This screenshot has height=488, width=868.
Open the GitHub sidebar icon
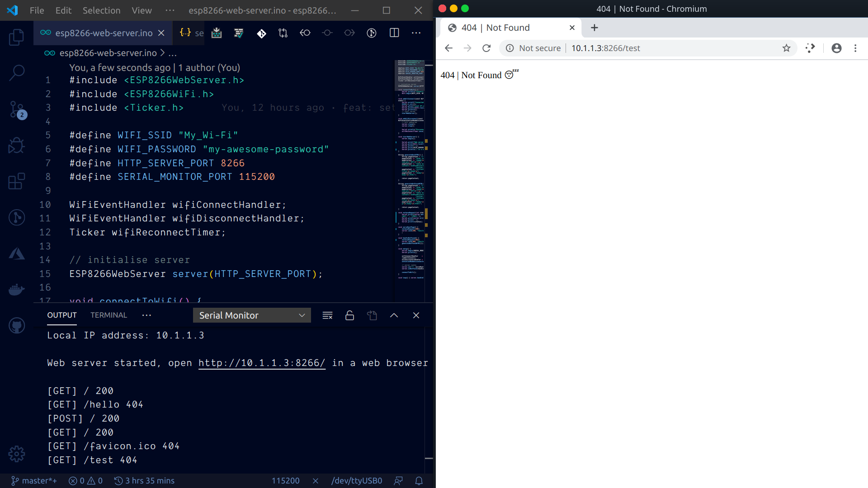tap(17, 325)
